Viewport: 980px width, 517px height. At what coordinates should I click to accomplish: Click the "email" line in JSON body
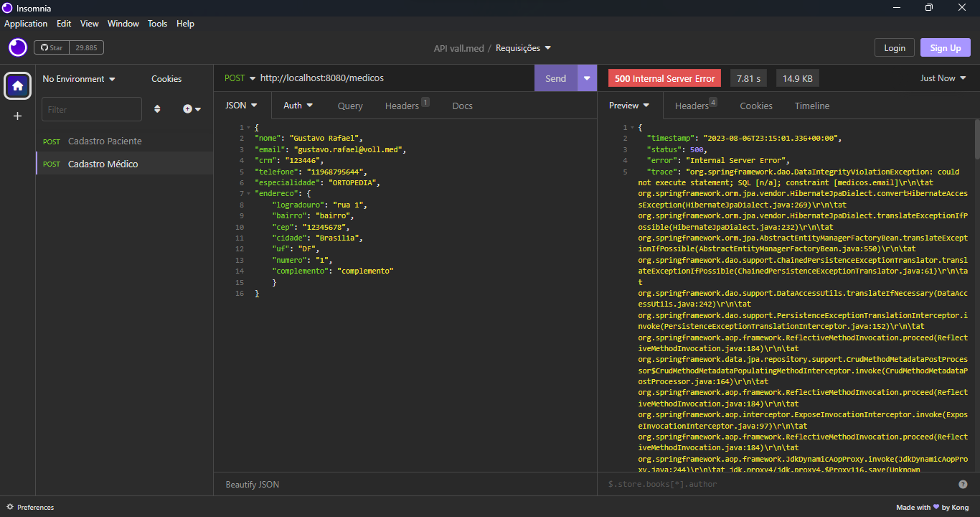[331, 149]
